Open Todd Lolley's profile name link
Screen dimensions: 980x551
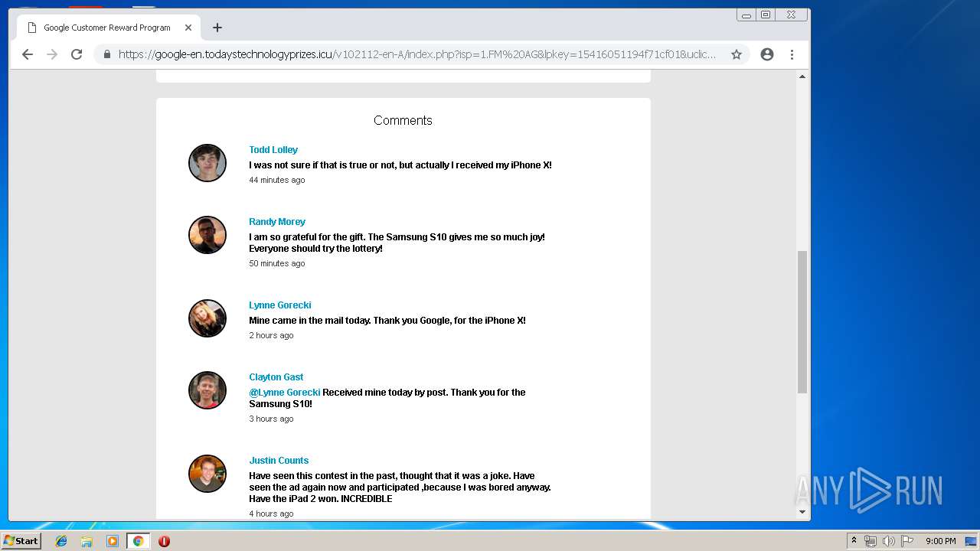point(273,150)
